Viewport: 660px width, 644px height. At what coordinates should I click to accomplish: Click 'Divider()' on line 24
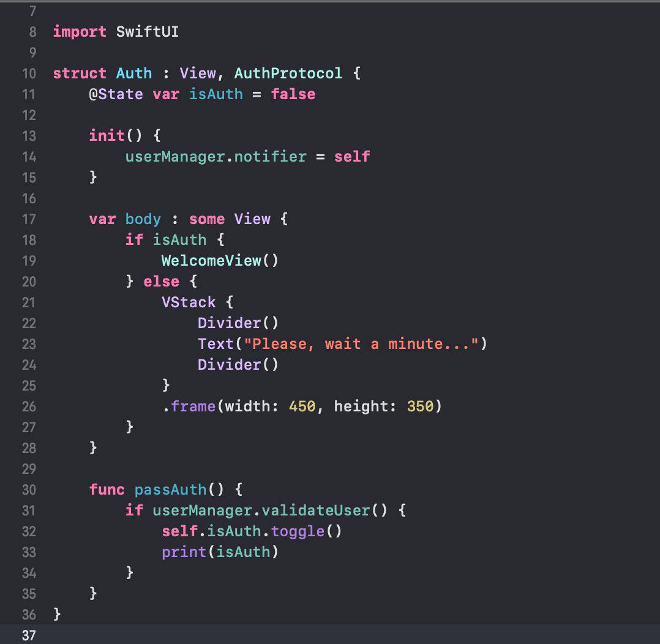[x=238, y=364]
